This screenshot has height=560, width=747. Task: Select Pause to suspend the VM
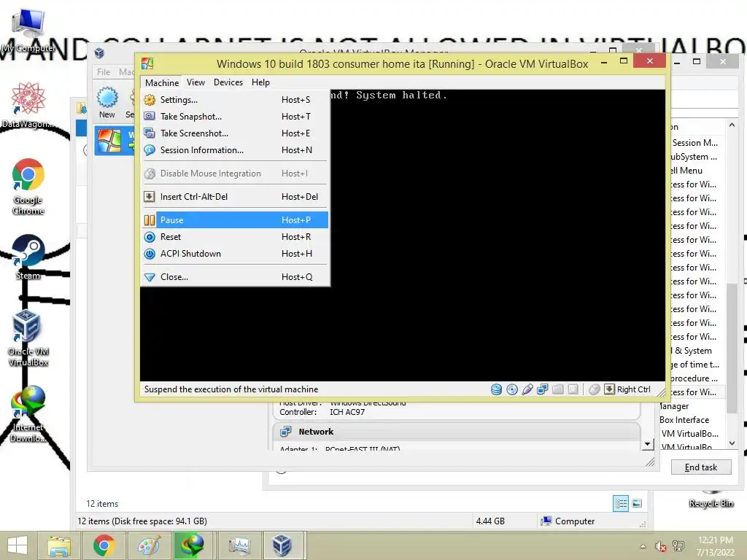pyautogui.click(x=235, y=220)
